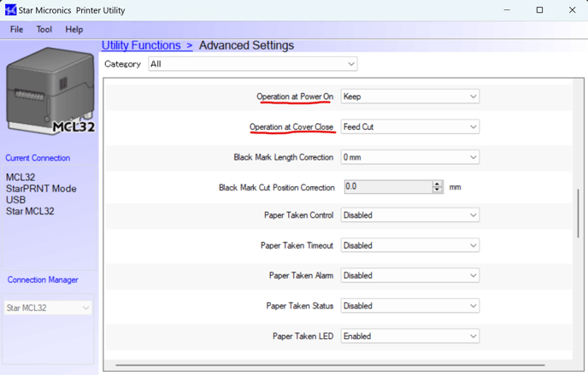The height and width of the screenshot is (375, 588).
Task: Expand Black Mark Length Correction dropdown
Action: [409, 157]
